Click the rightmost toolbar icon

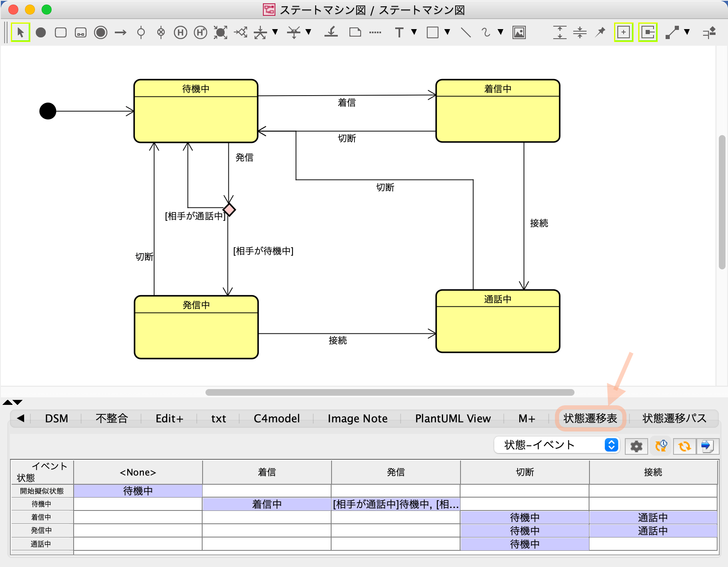click(709, 32)
